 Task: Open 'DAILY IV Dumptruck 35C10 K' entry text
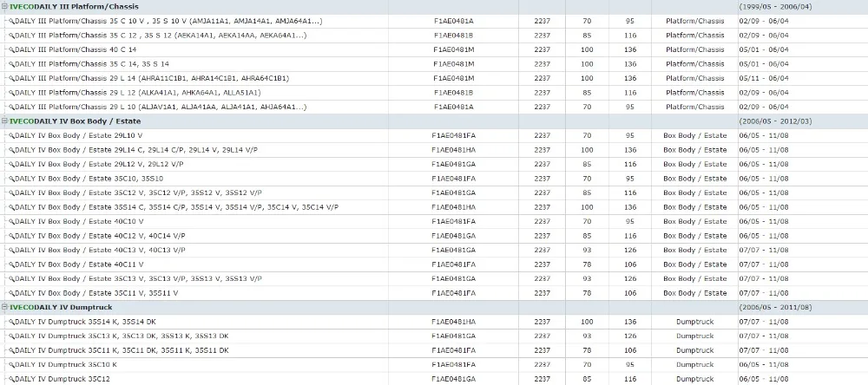tap(66, 365)
